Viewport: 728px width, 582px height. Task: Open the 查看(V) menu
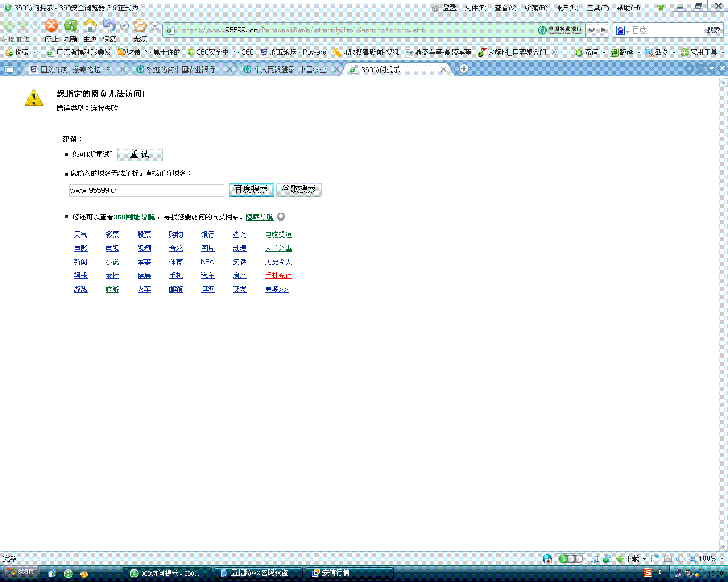(x=506, y=8)
